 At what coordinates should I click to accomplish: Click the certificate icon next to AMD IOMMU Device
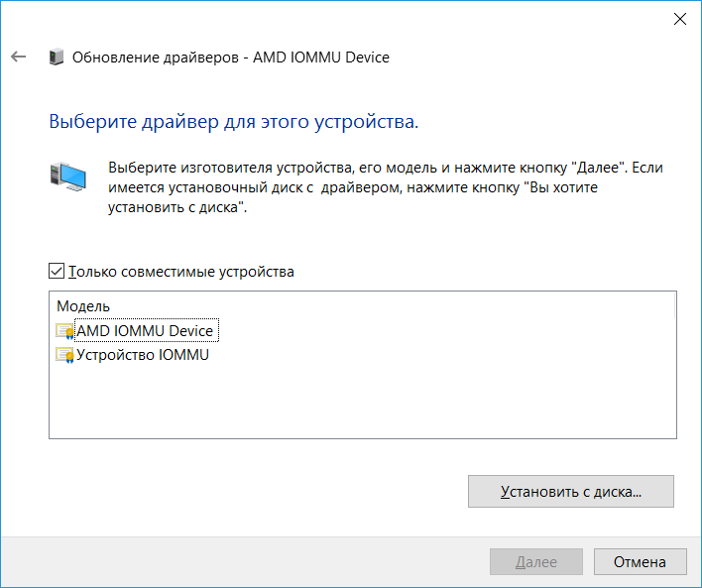(65, 331)
